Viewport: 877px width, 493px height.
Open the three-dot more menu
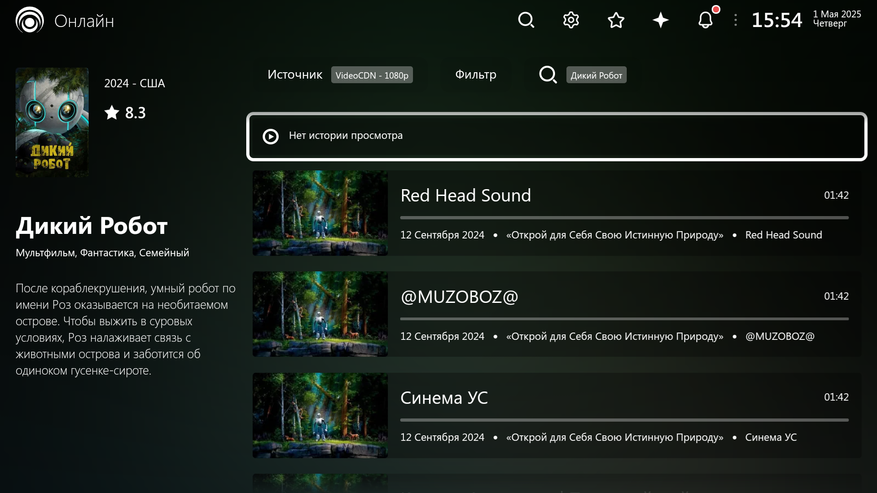736,20
